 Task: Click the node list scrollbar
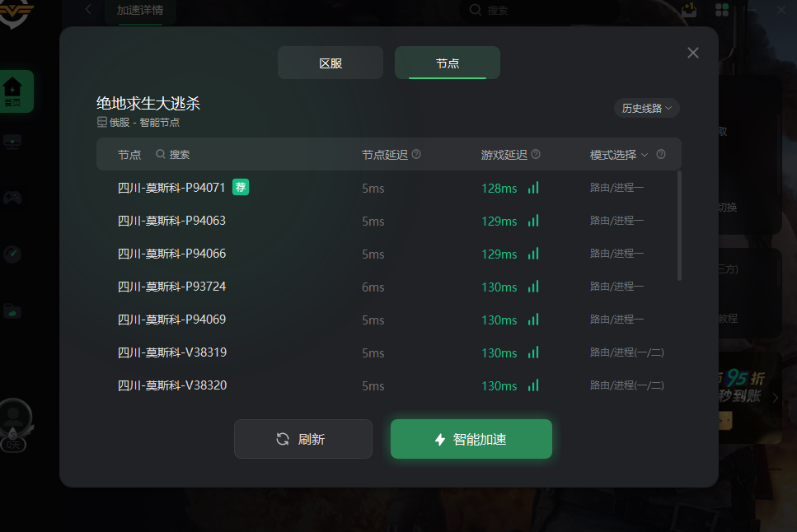pos(679,226)
